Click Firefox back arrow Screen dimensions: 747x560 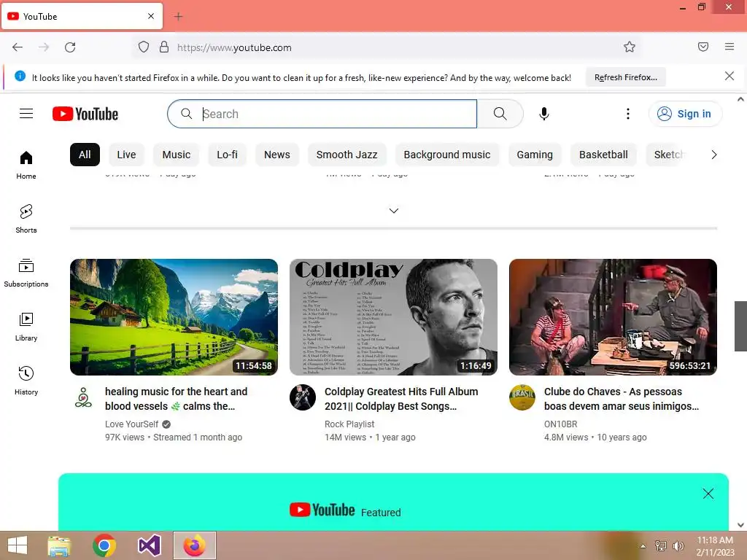tap(18, 47)
